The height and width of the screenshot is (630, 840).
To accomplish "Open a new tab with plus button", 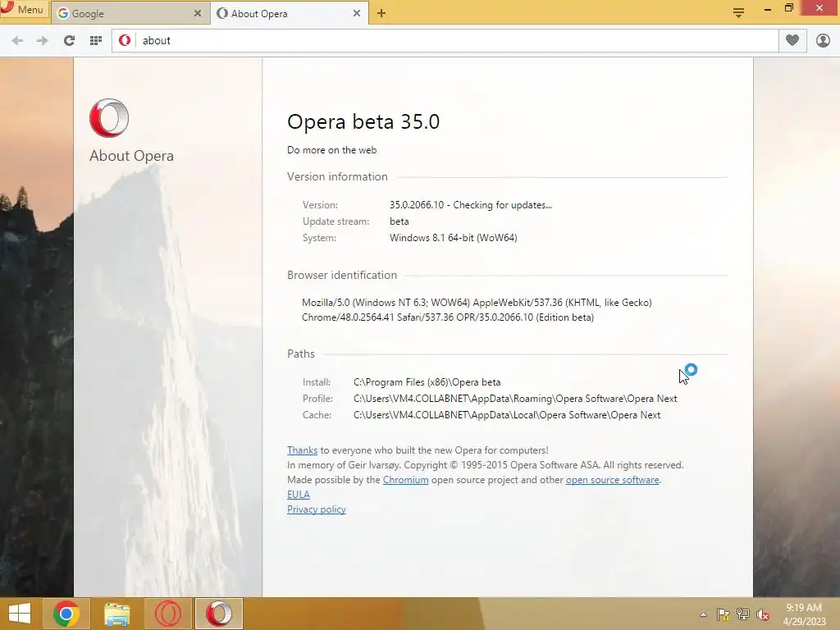I will pos(381,13).
